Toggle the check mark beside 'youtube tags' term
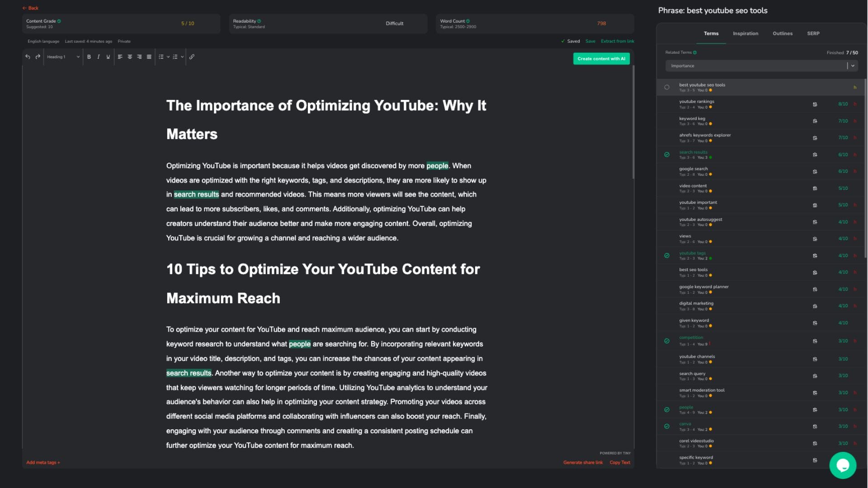 pyautogui.click(x=667, y=256)
